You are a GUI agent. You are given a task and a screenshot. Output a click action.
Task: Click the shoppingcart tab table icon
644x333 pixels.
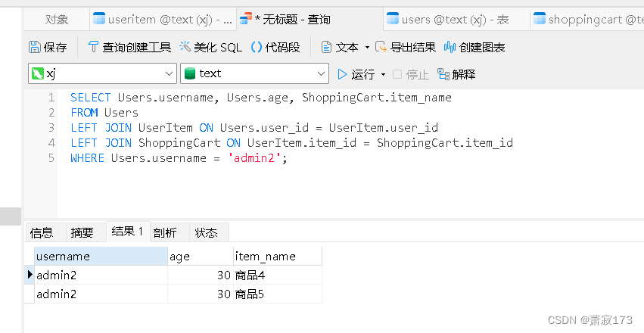pyautogui.click(x=540, y=18)
